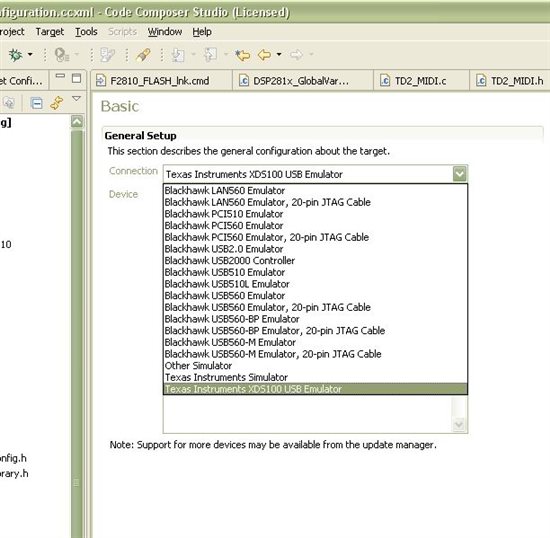
Task: Select Blackhawk USB2000 Controller
Action: coord(315,260)
